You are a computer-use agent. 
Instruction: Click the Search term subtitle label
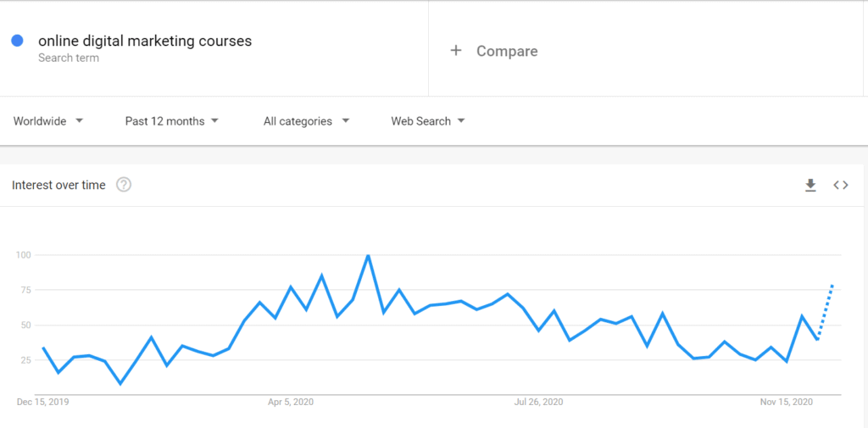coord(69,58)
